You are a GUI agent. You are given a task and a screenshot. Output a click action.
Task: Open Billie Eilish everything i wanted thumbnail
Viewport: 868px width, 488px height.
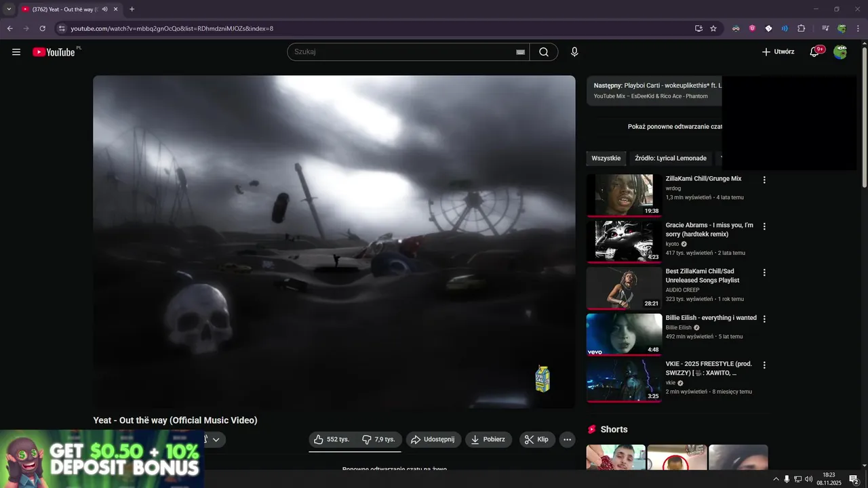pyautogui.click(x=624, y=334)
